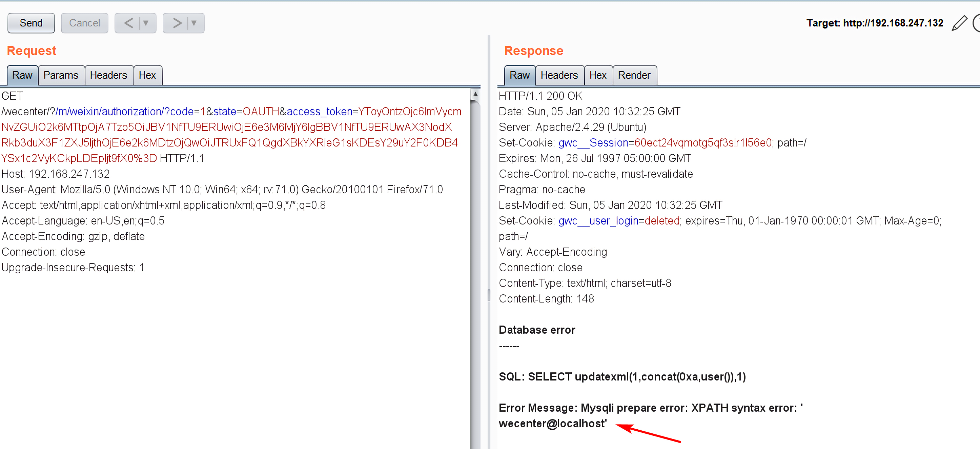980x449 pixels.
Task: Click the wecenter@localhost error text
Action: coord(552,424)
